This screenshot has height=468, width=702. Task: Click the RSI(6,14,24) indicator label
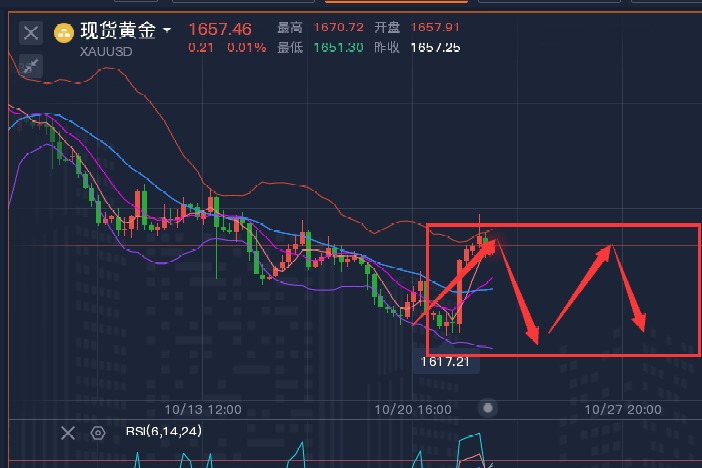pos(162,432)
